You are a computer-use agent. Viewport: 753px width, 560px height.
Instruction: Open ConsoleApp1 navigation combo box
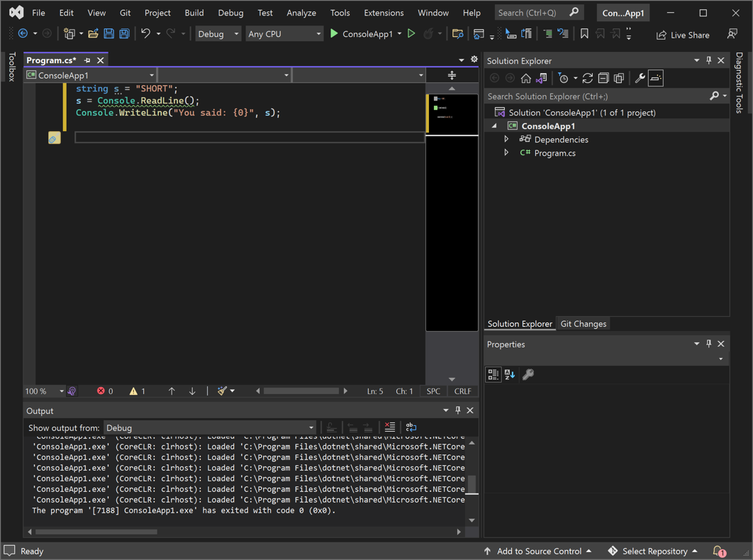pyautogui.click(x=90, y=75)
